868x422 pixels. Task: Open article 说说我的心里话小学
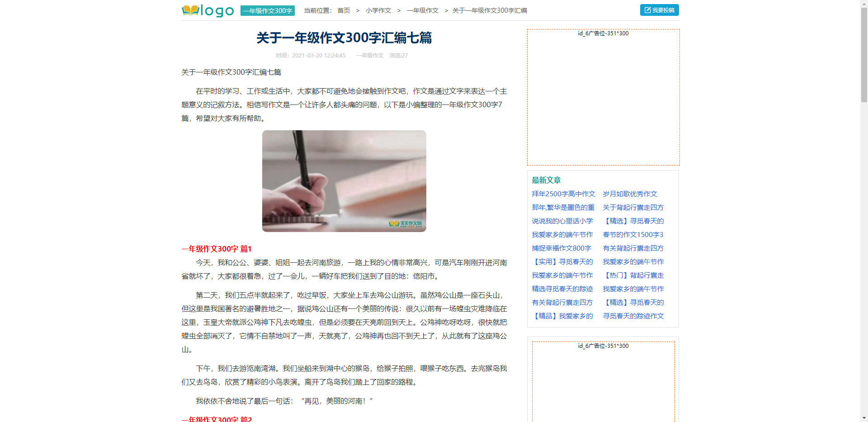tap(562, 221)
